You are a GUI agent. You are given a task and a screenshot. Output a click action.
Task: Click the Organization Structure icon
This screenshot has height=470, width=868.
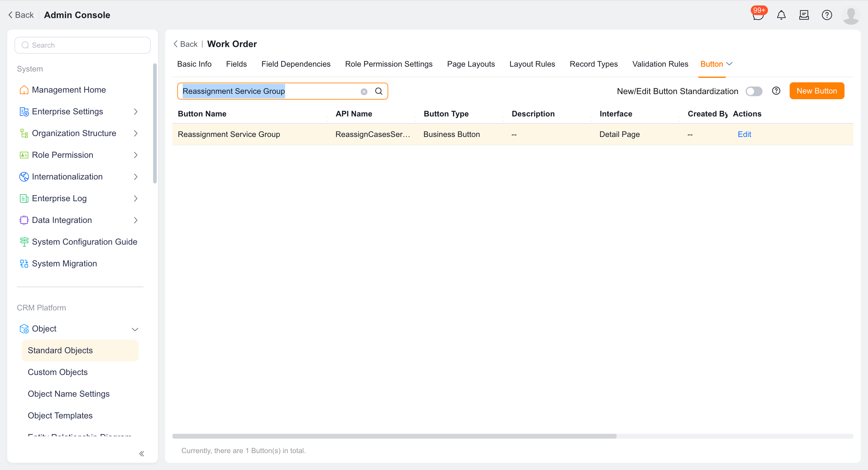24,133
